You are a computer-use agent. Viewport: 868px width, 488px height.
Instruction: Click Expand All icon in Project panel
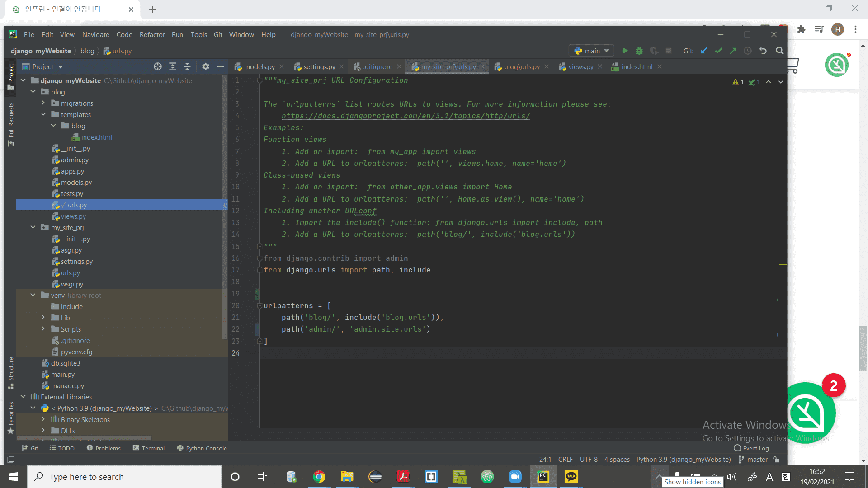pyautogui.click(x=173, y=67)
